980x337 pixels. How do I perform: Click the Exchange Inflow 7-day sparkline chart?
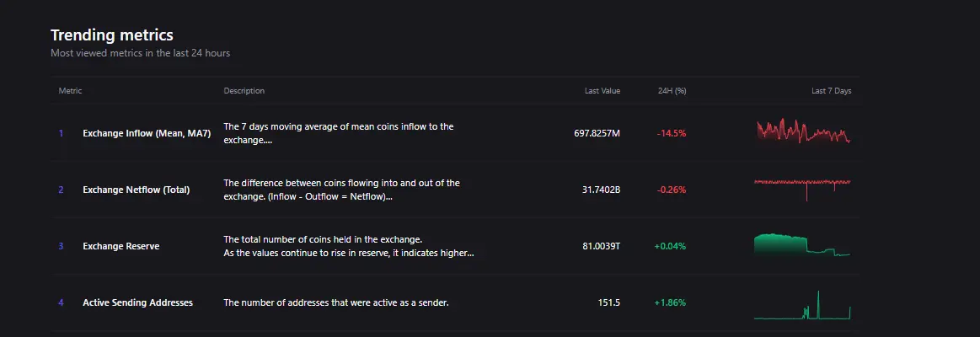(803, 131)
